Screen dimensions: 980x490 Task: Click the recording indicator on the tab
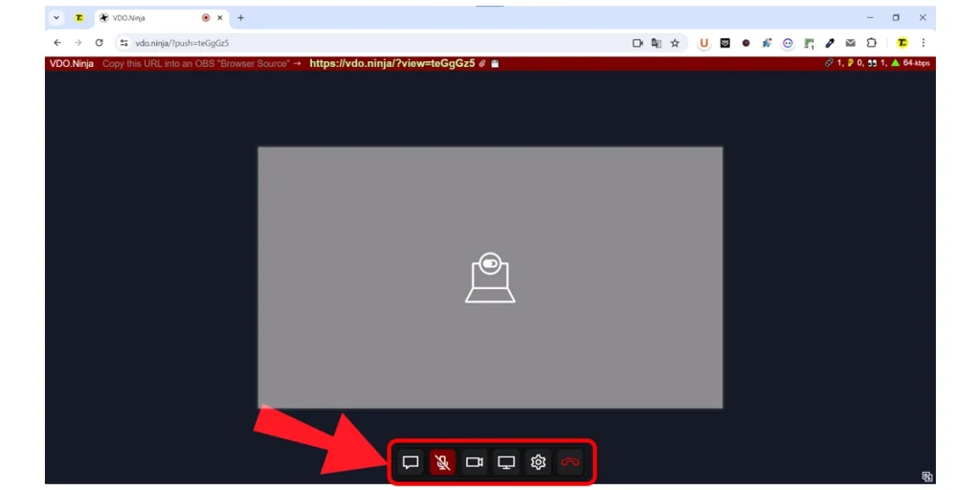(206, 18)
